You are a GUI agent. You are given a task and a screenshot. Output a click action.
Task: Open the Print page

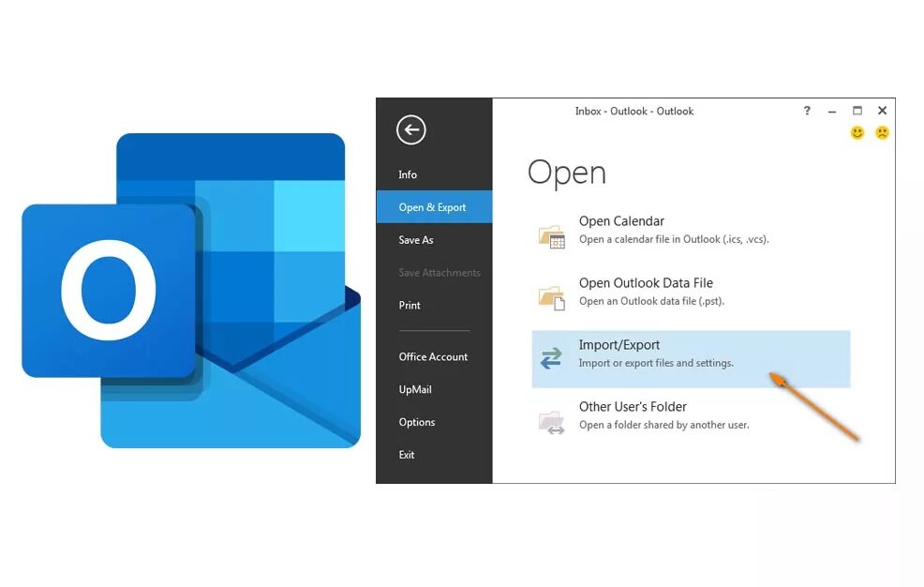click(410, 306)
